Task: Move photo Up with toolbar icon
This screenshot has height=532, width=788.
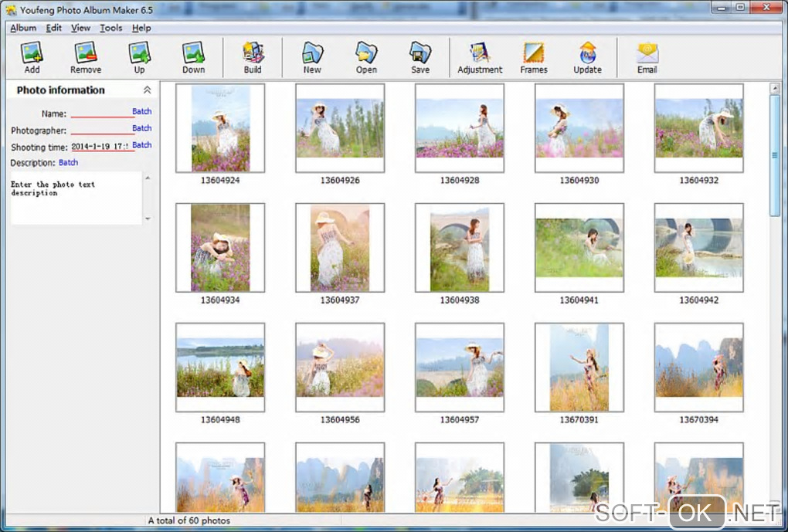Action: click(139, 57)
